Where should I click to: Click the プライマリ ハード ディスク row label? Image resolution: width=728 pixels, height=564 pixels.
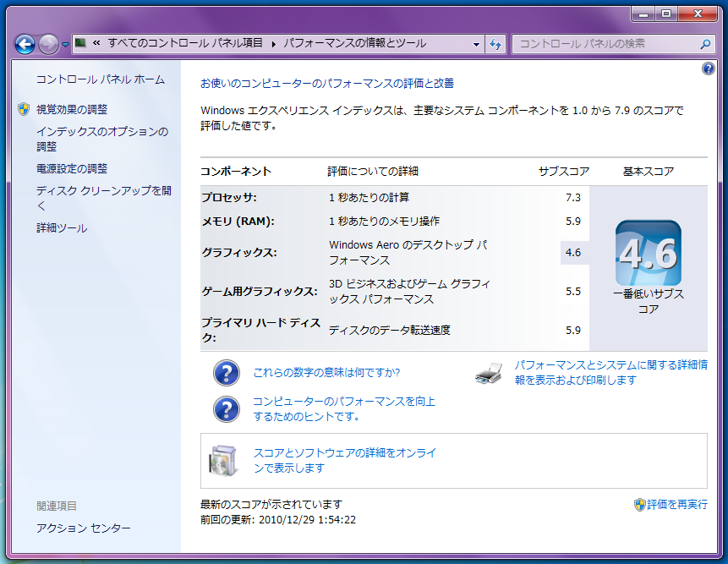(x=261, y=330)
